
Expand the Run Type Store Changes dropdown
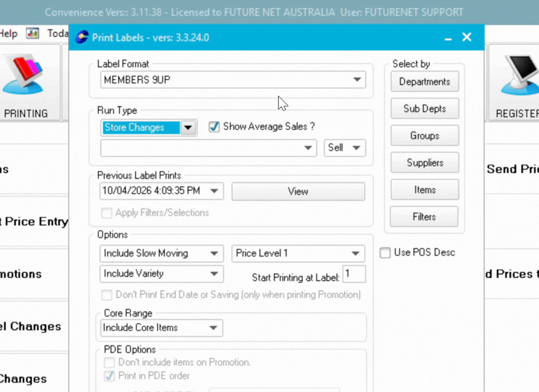click(x=188, y=128)
